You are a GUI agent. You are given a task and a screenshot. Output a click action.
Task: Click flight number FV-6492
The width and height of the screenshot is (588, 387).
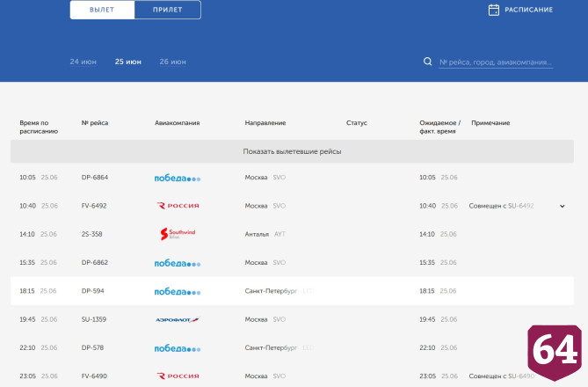pos(94,206)
